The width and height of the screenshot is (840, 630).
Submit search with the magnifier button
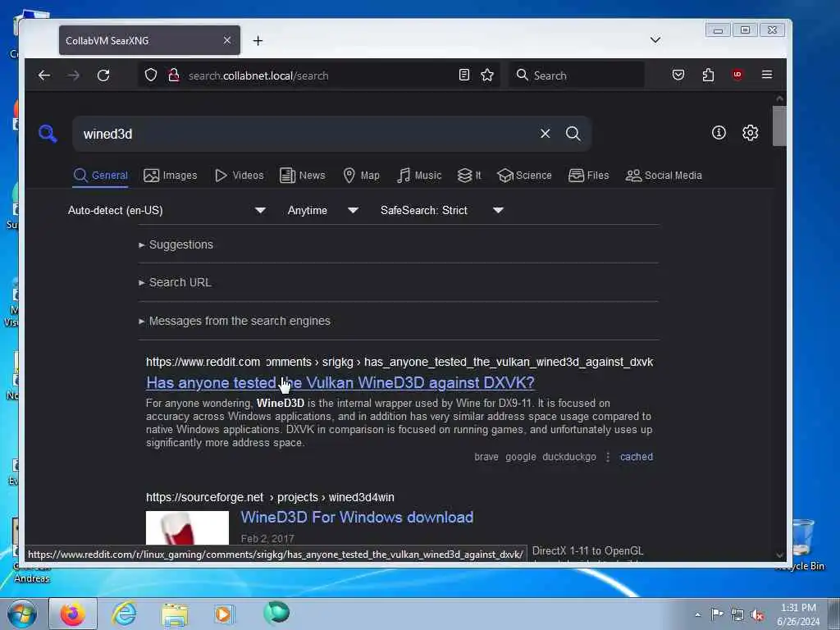coord(573,134)
